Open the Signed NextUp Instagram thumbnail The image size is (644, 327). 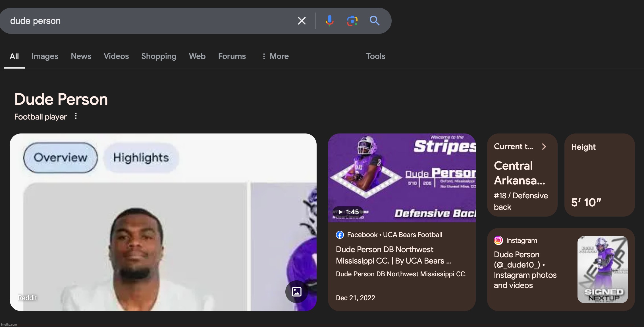click(603, 270)
